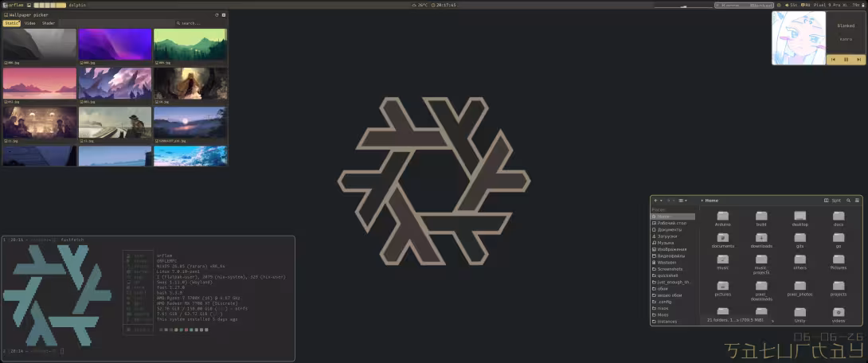Click the battery icon in the top bar
Image resolution: width=868 pixels, height=363 pixels.
tap(862, 5)
